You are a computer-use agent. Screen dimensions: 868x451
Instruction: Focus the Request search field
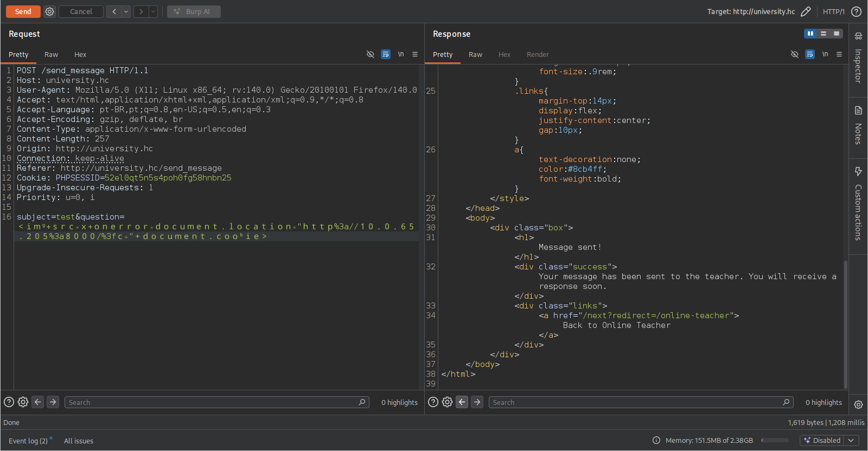(217, 402)
